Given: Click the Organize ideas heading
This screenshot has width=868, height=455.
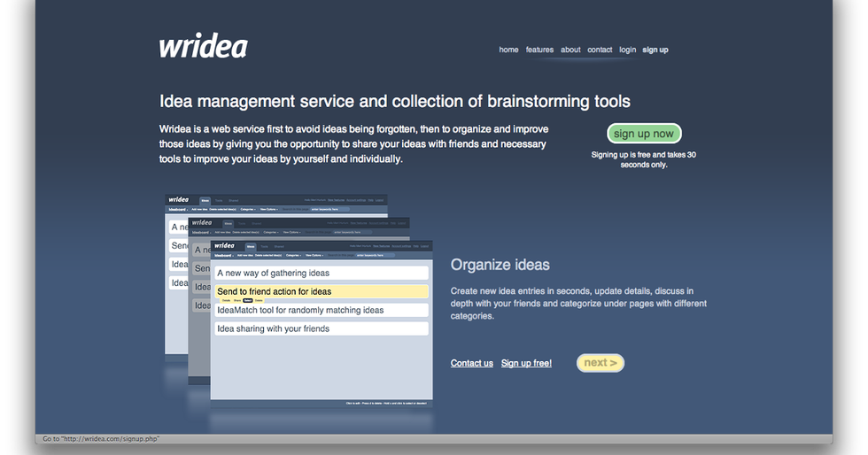Looking at the screenshot, I should (500, 265).
